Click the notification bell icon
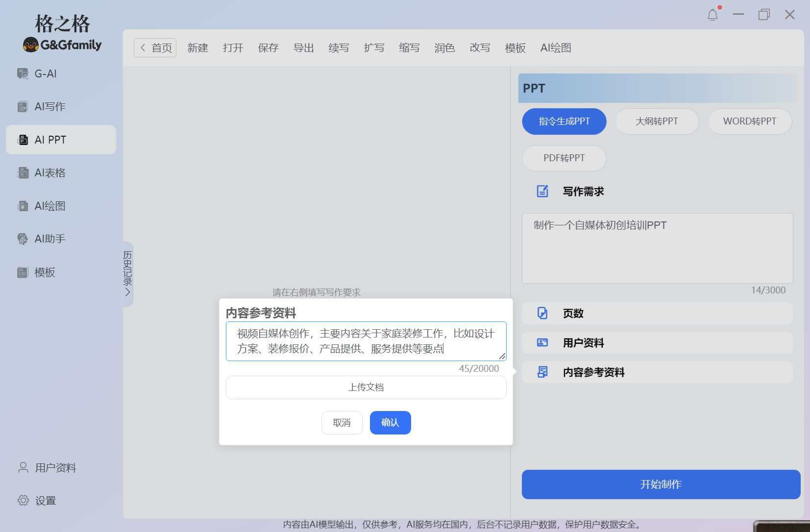 pos(712,15)
